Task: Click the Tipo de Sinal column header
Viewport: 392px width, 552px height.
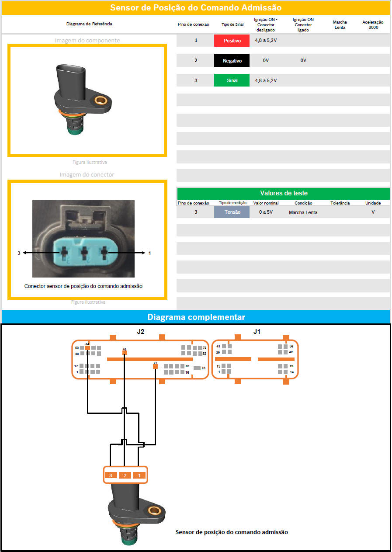Action: (x=232, y=24)
